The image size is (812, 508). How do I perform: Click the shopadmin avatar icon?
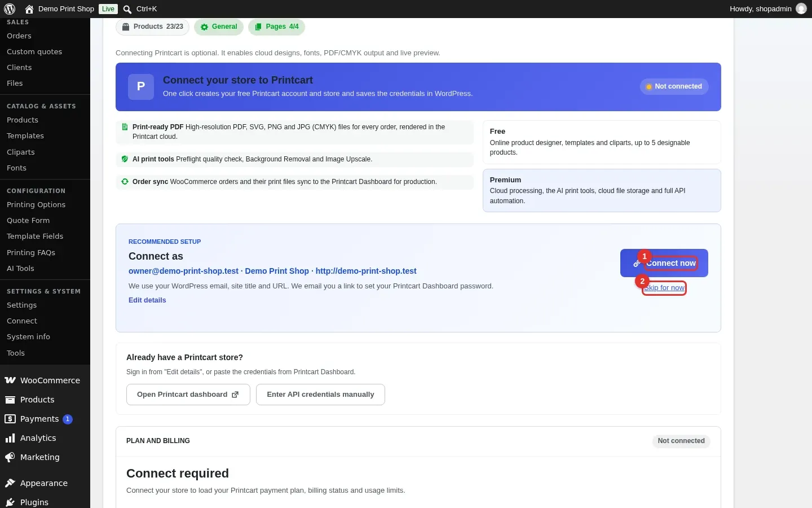click(801, 9)
